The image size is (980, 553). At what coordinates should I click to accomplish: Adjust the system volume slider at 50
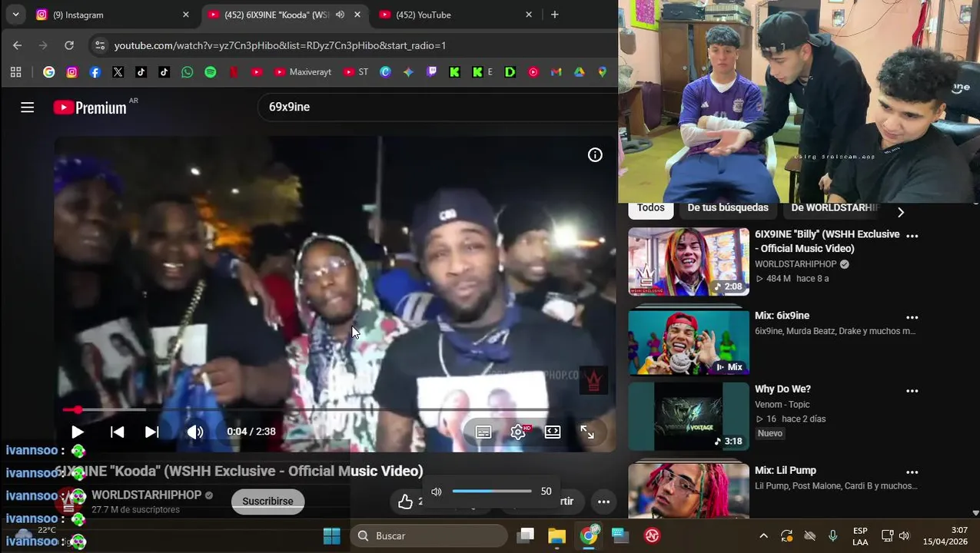pos(492,492)
